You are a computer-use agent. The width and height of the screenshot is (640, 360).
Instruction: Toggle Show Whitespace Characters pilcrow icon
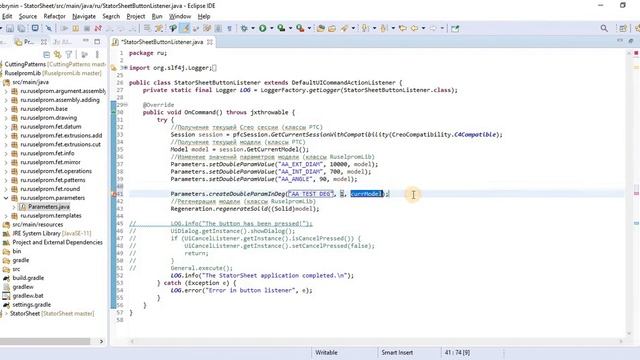pyautogui.click(x=229, y=28)
